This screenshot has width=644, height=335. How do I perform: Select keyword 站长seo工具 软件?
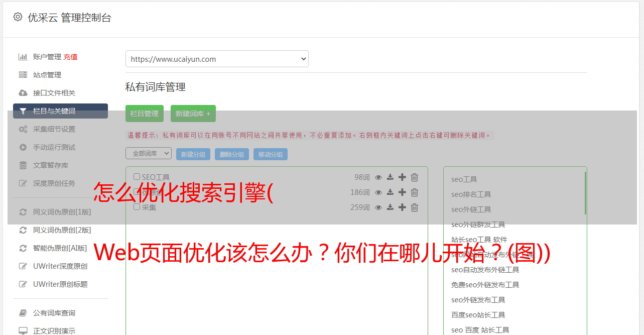[479, 240]
